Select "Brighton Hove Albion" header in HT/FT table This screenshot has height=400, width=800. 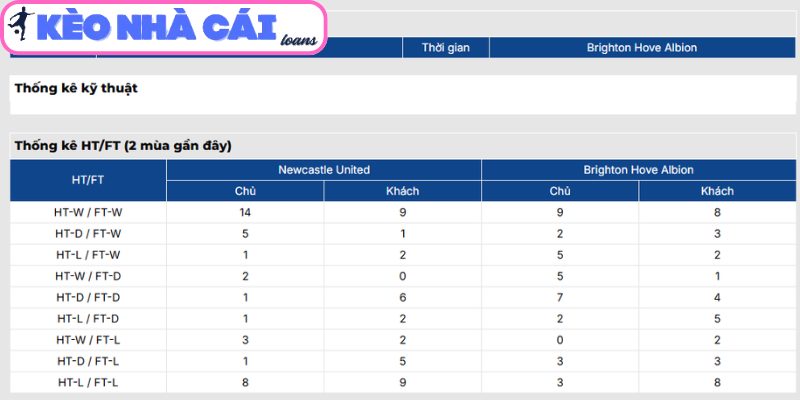(x=638, y=170)
